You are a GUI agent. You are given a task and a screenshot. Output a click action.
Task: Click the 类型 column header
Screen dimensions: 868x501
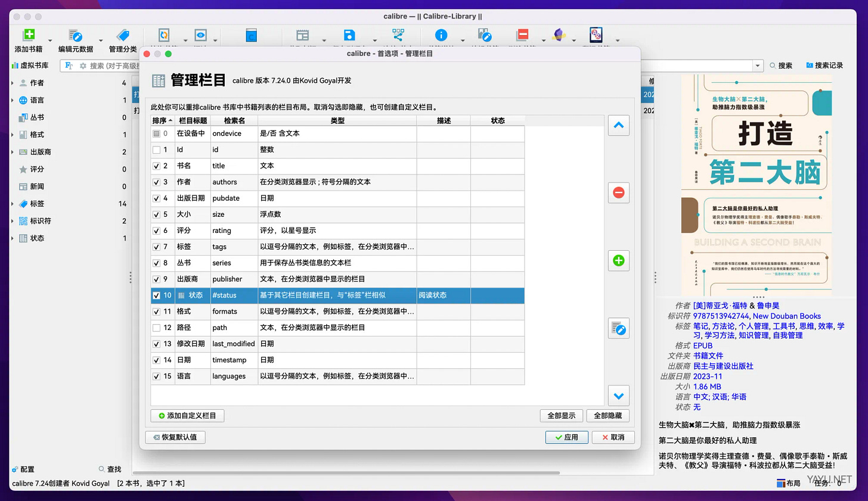[x=337, y=120]
